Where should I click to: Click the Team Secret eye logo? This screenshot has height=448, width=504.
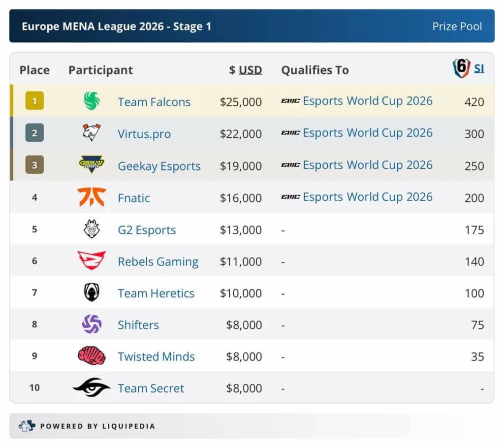click(92, 387)
